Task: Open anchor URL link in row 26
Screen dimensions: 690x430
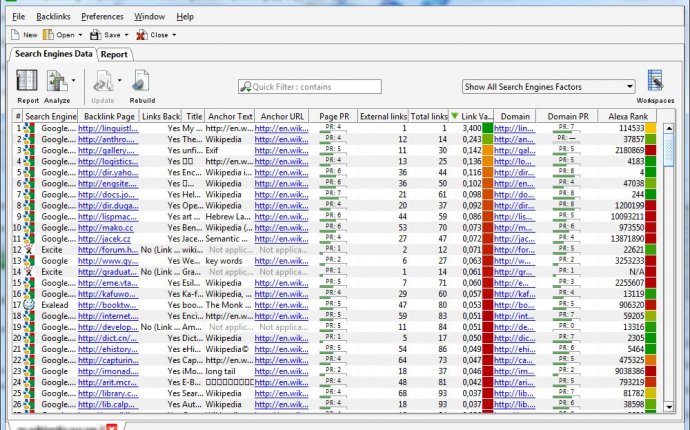Action: 281,404
